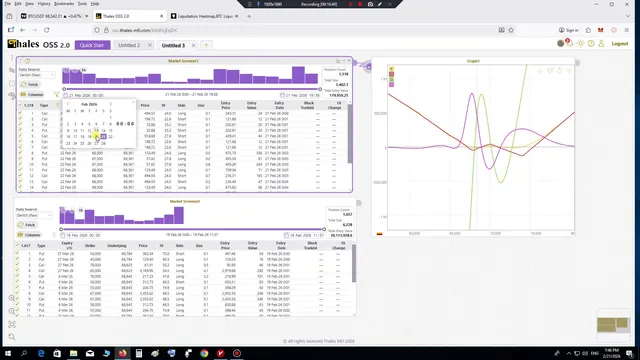This screenshot has height=360, width=640.
Task: Click the Windows Start button
Action: point(8,353)
